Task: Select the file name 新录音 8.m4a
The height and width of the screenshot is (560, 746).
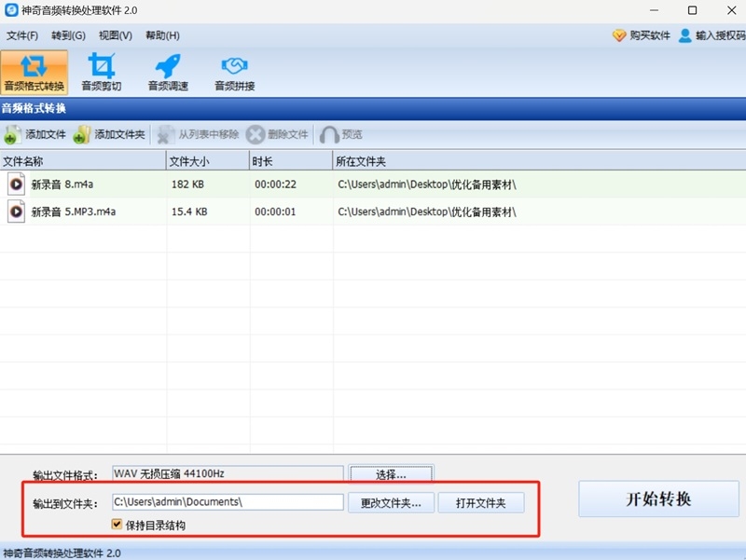Action: point(62,184)
